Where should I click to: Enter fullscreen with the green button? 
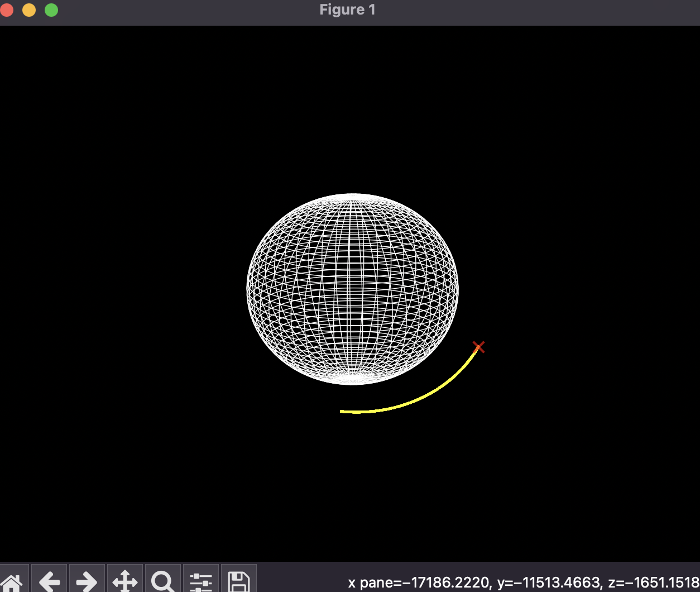(x=51, y=9)
